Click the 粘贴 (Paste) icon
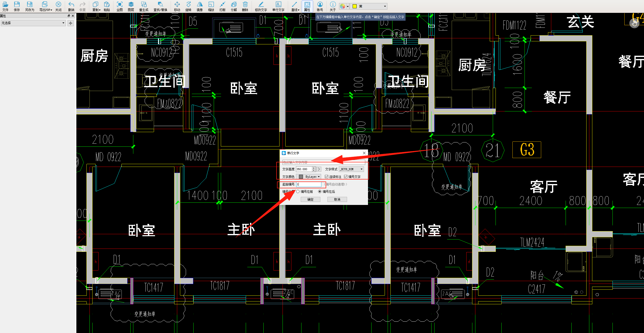 click(107, 6)
